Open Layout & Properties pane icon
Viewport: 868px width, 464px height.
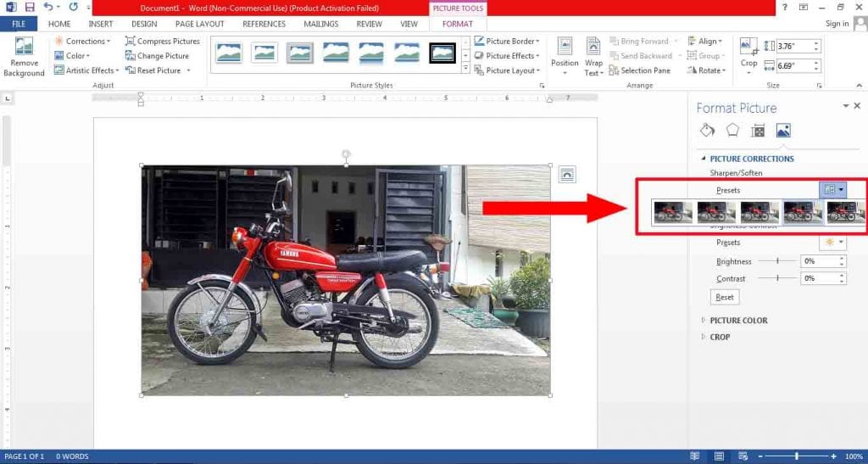click(x=758, y=131)
